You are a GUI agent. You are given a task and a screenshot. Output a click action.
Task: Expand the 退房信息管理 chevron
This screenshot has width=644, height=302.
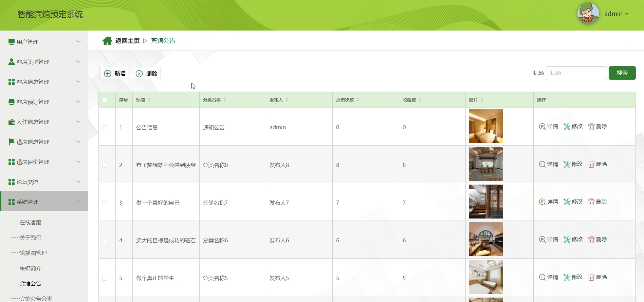tap(78, 141)
